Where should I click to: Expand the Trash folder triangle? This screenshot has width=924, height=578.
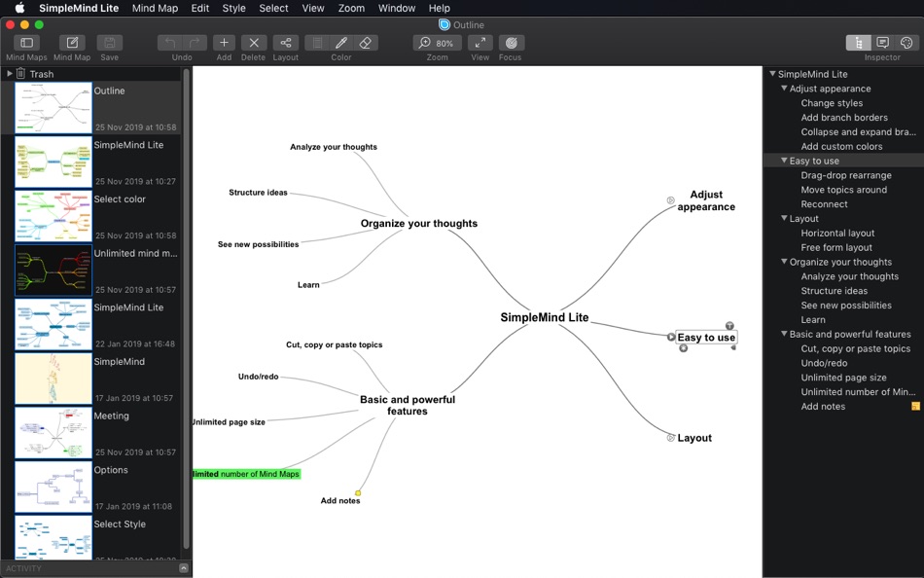10,74
